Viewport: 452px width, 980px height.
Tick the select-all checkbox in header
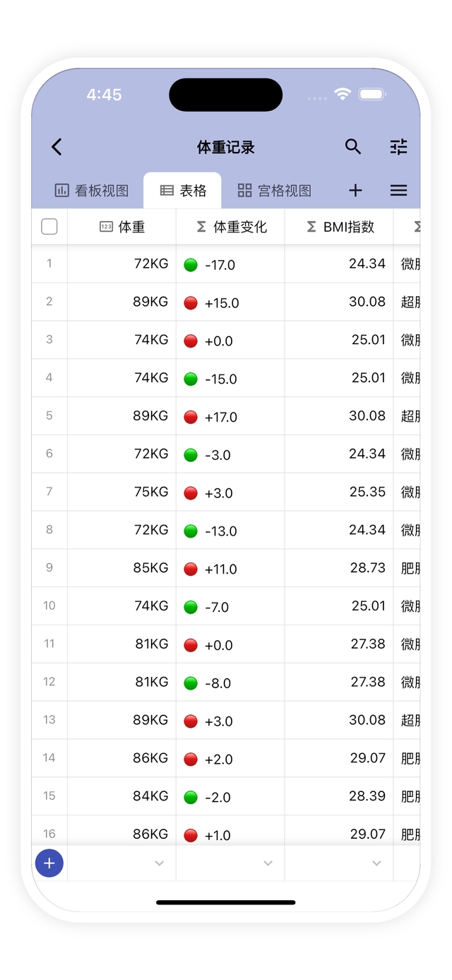click(49, 227)
